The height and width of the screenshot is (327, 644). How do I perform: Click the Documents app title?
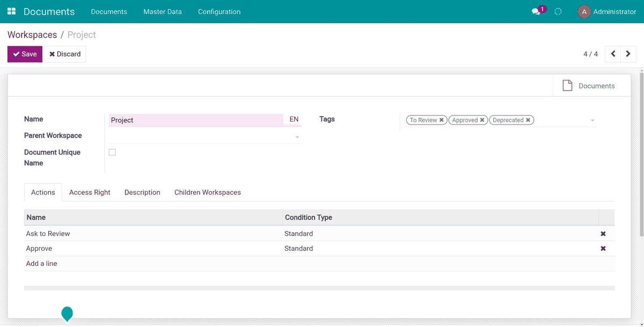[x=49, y=11]
